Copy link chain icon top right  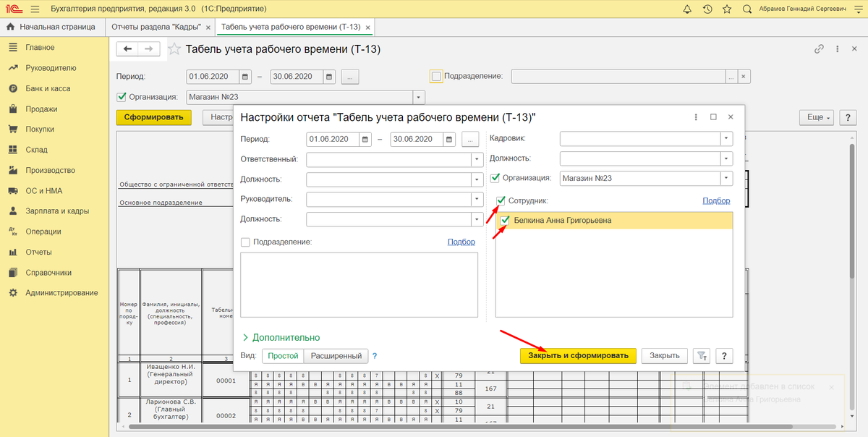coord(819,49)
